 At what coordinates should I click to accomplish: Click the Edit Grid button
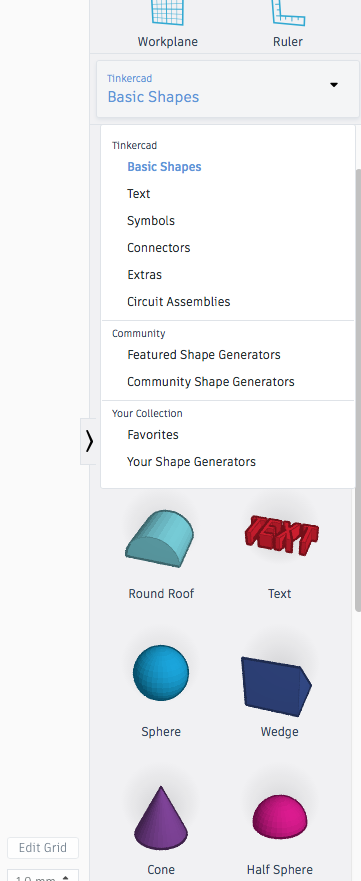click(43, 848)
